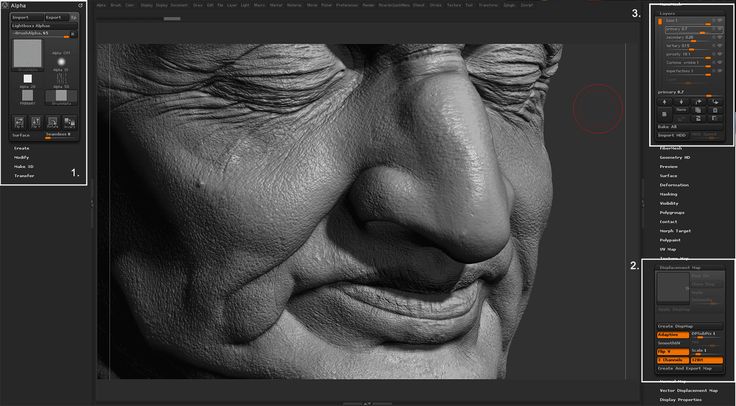This screenshot has width=736, height=406.
Task: Open the Brush menu in top bar
Action: coord(115,5)
